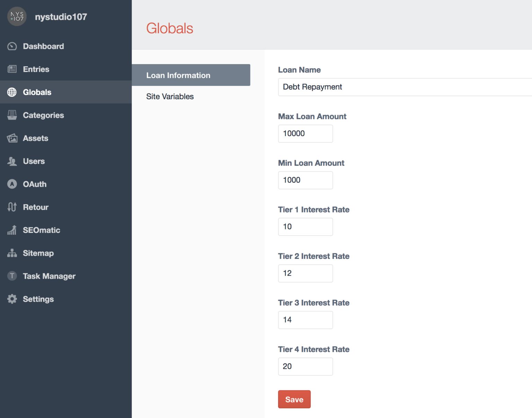Image resolution: width=532 pixels, height=418 pixels.
Task: Click the SEOmatic chart icon
Action: [12, 230]
